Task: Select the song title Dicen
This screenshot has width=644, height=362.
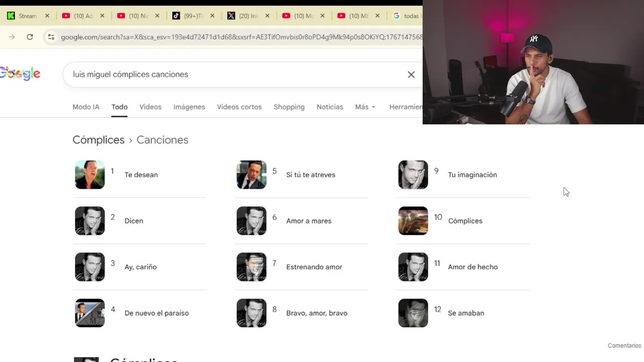Action: [134, 221]
